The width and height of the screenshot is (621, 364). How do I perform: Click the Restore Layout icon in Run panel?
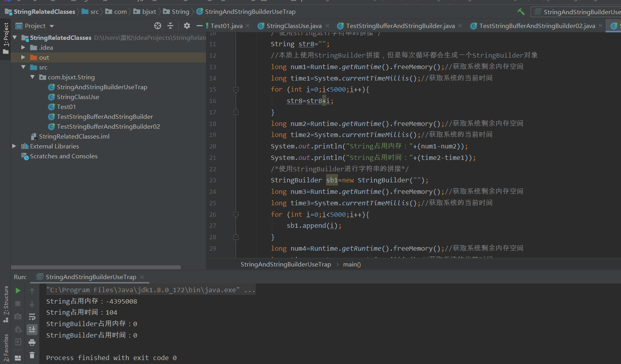point(18,358)
